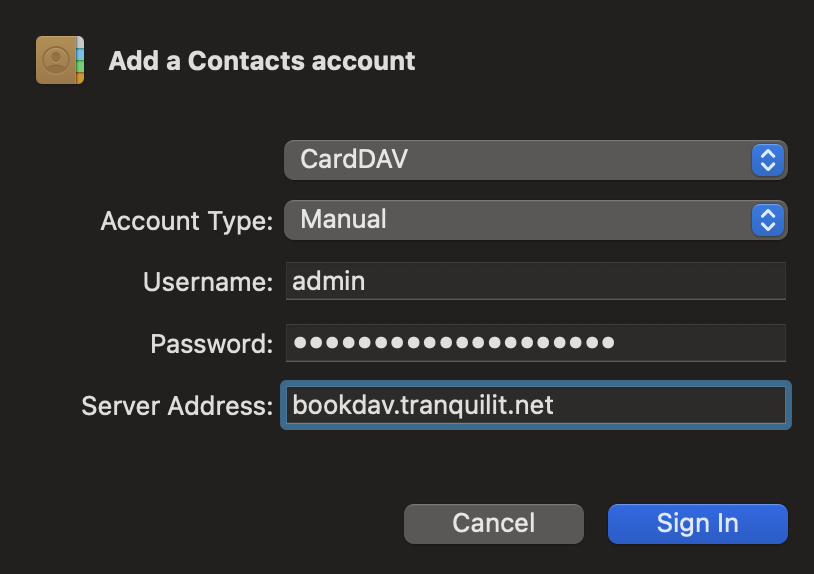The height and width of the screenshot is (574, 814).
Task: Click the "Account Type:" label
Action: [x=187, y=221]
